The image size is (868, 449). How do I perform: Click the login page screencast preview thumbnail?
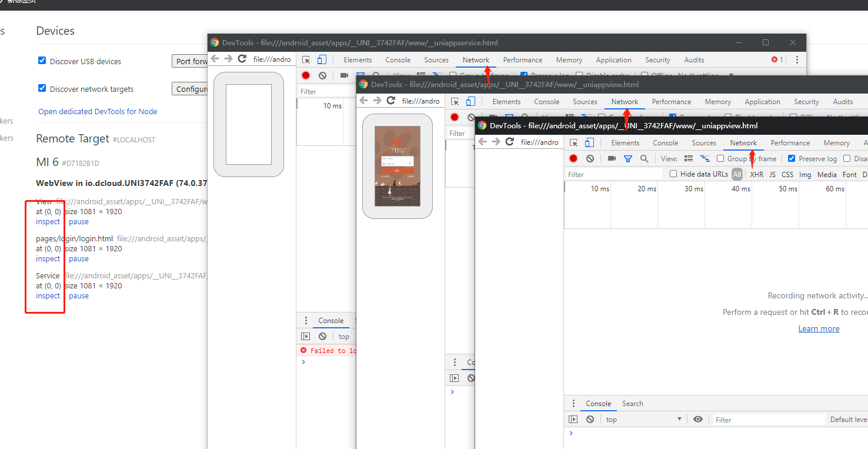click(x=398, y=166)
